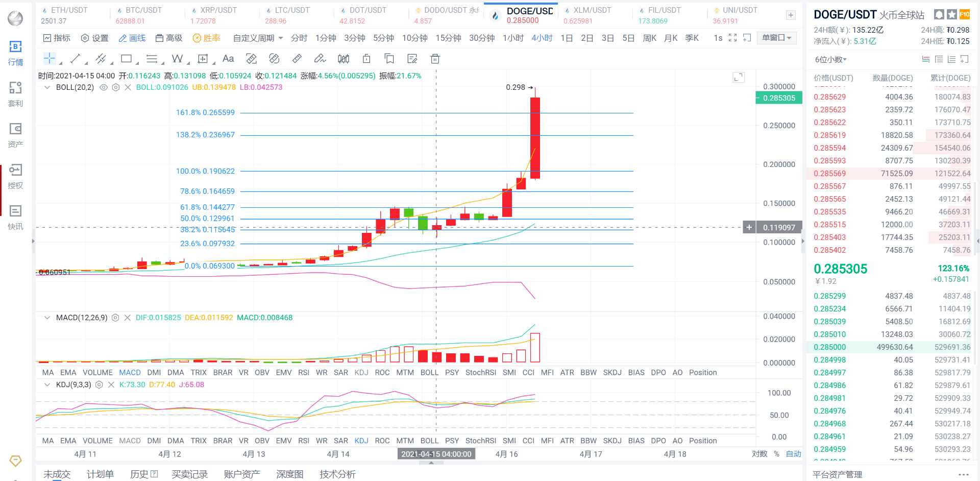Open the 6位小数 decimal precision dropdown
This screenshot has height=481, width=980.
830,60
